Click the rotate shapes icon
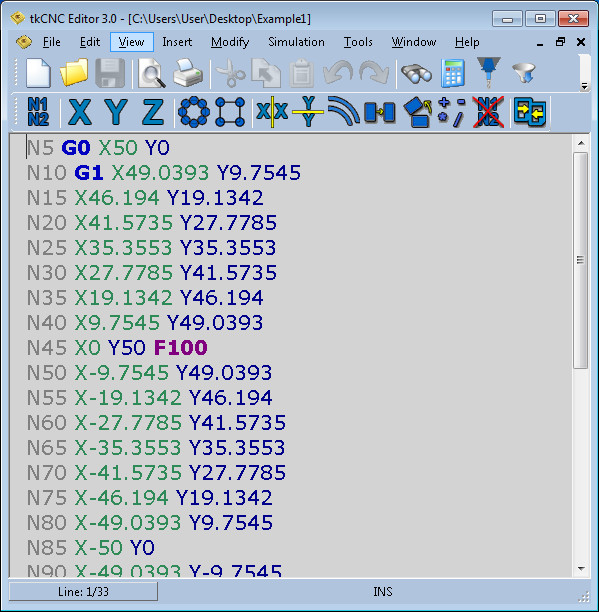Image resolution: width=599 pixels, height=612 pixels. click(417, 112)
